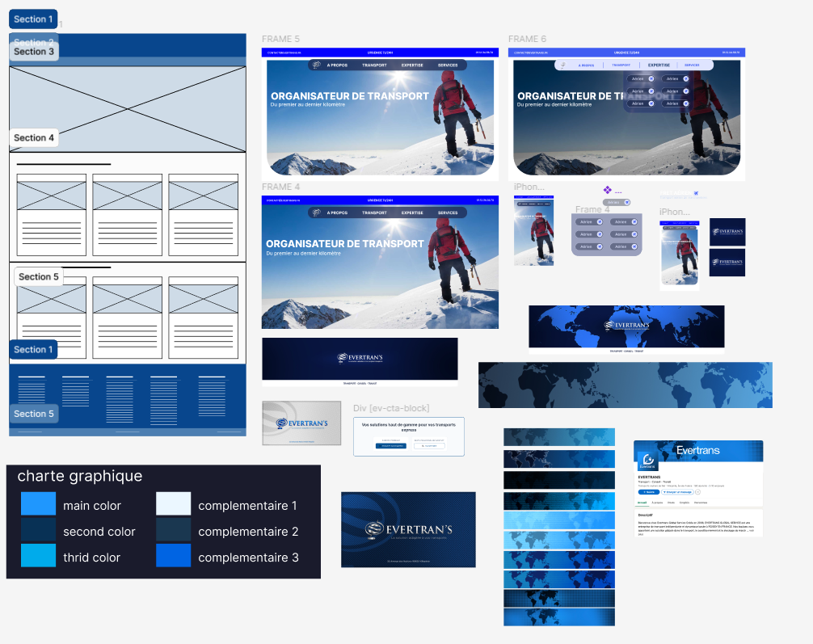Screen dimensions: 813x644
Task: Click the airplane icon beside FRET AÉRIEN
Action: (x=694, y=194)
